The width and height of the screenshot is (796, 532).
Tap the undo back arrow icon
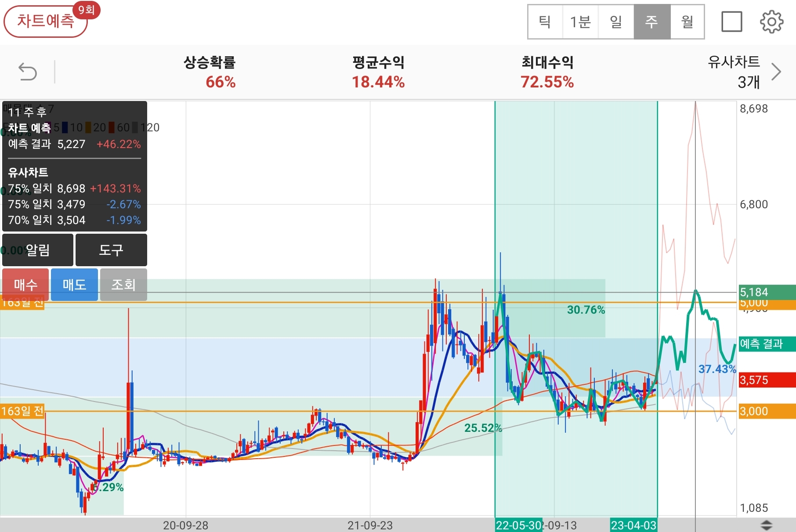coord(28,72)
